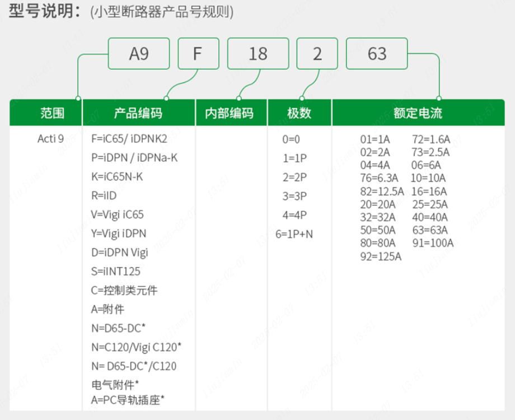The height and width of the screenshot is (420, 515).
Task: Click the '63' model code box
Action: point(377,54)
